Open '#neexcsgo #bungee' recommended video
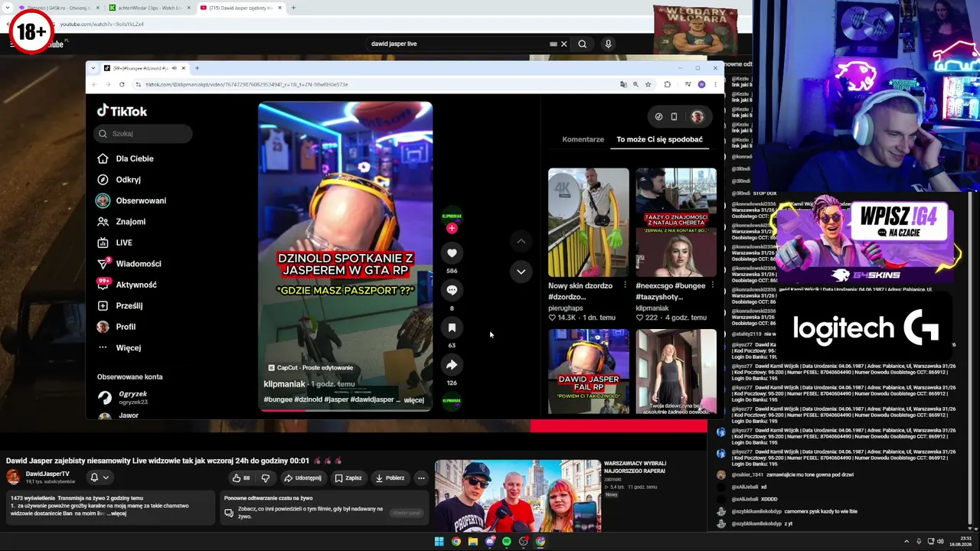 [x=676, y=223]
